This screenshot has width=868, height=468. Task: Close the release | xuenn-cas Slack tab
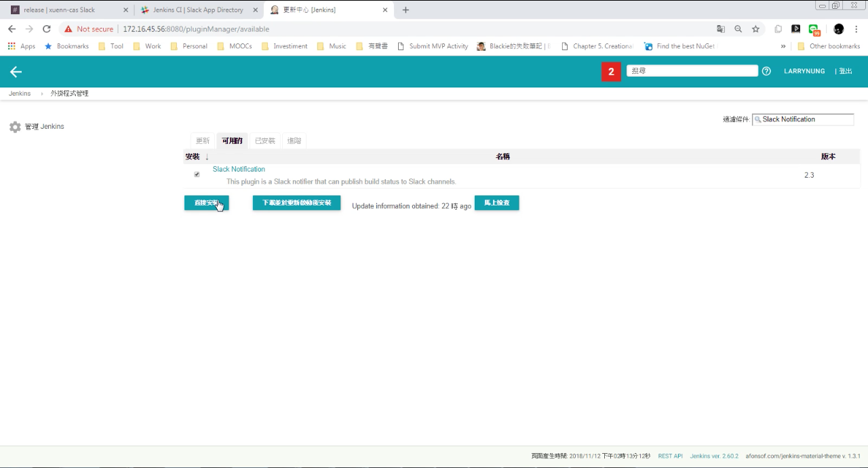[x=125, y=10]
